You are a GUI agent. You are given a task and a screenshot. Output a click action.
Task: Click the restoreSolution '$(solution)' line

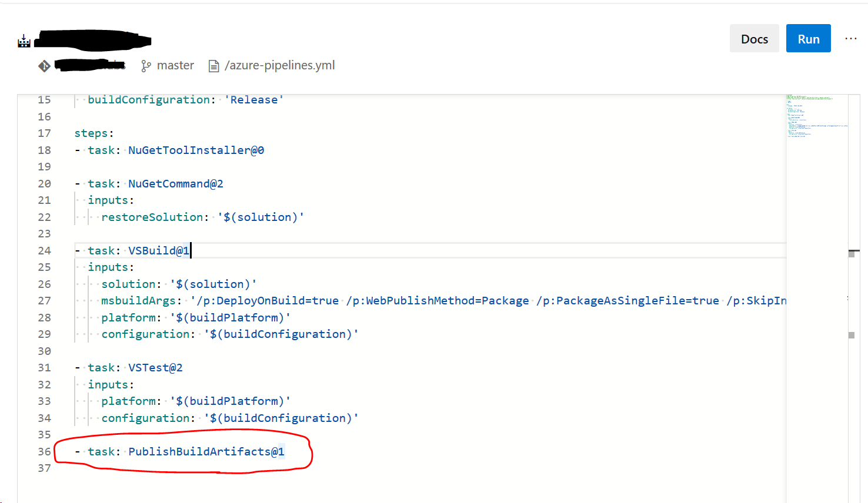pyautogui.click(x=202, y=217)
